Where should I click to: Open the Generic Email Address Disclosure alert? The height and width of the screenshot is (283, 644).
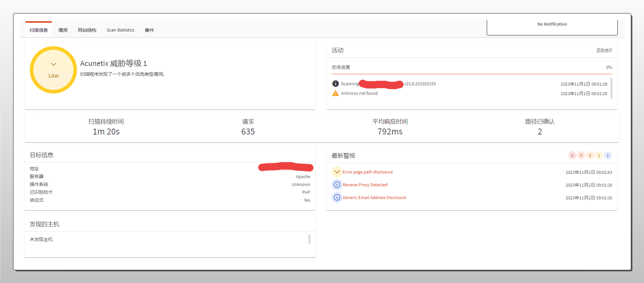click(374, 197)
